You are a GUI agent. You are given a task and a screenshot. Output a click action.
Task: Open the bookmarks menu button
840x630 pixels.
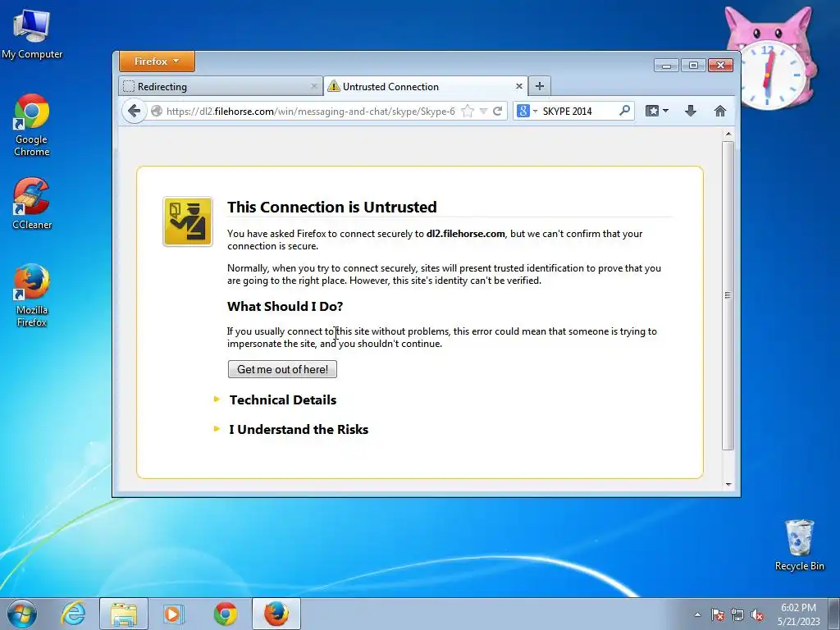[657, 111]
